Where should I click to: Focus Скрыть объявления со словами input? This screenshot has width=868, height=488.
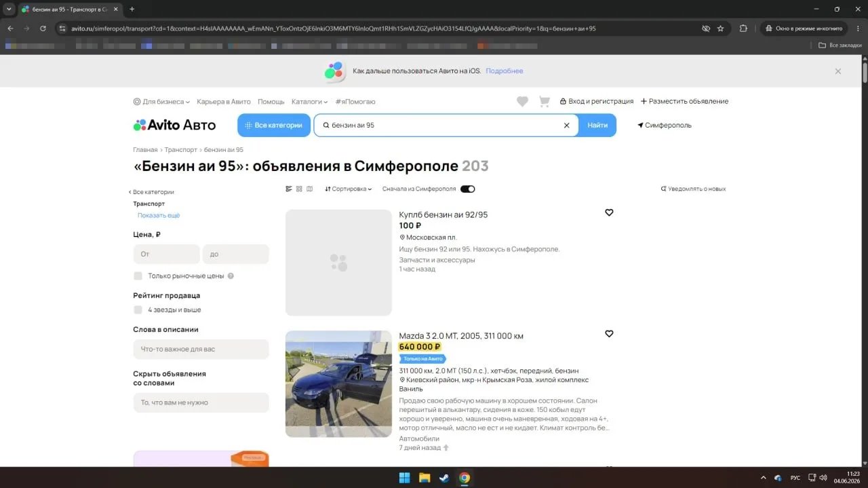coord(201,402)
